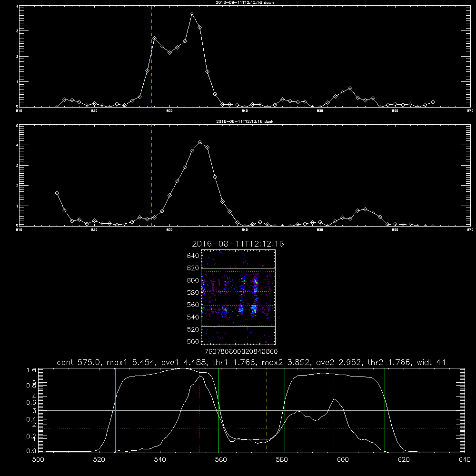The image size is (476, 476).
Task: Click the x-axis label 580 of bottom plot
Action: (x=282, y=460)
